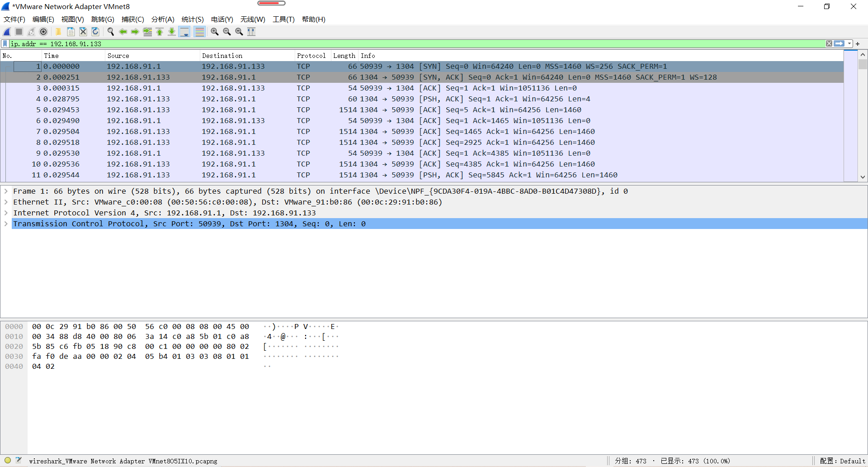
Task: Stop the running packet capture
Action: (x=19, y=32)
